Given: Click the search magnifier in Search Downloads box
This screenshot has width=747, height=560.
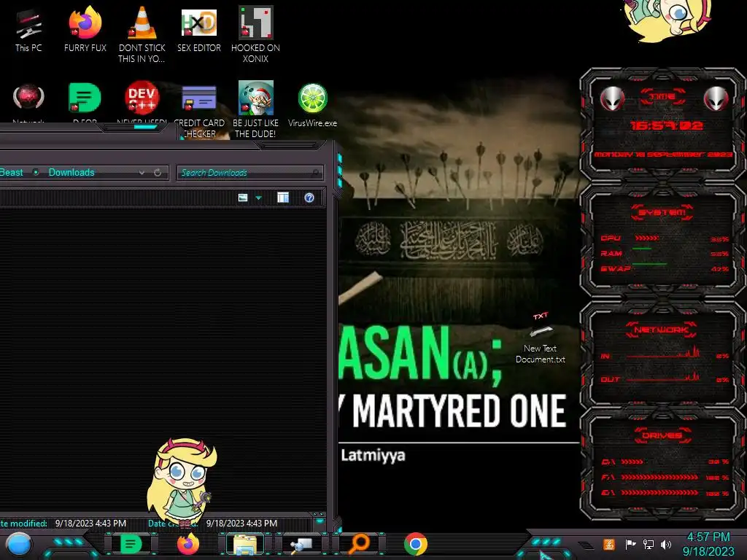Looking at the screenshot, I should click(x=315, y=173).
